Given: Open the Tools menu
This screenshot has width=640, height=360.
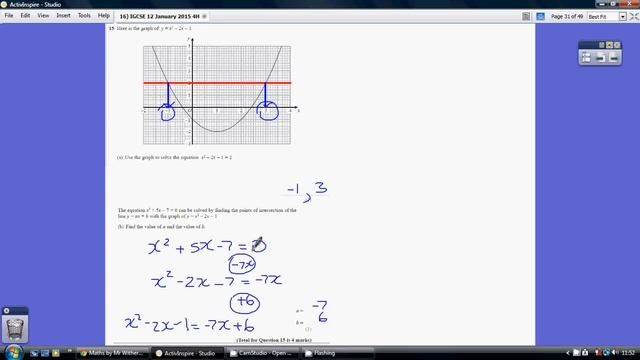Looking at the screenshot, I should [84, 16].
